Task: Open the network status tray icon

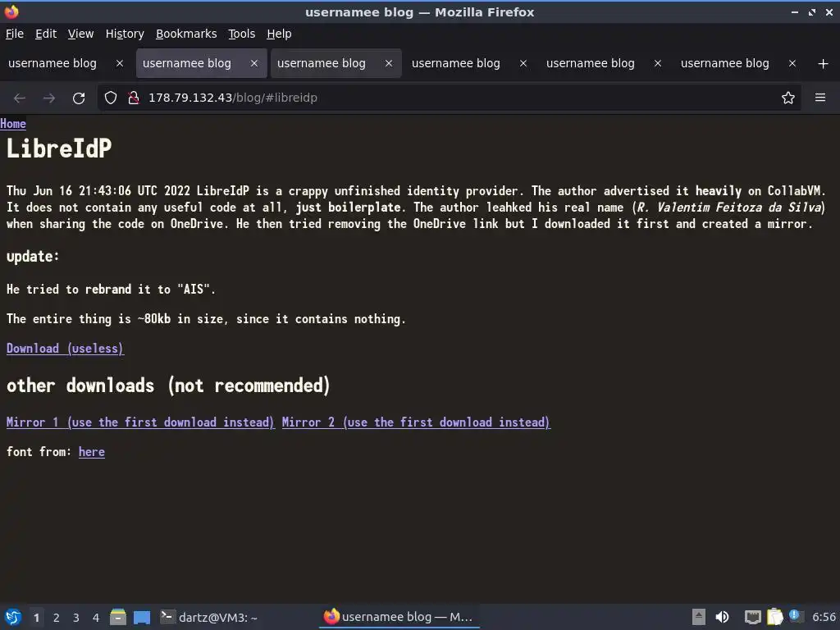Action: pos(753,617)
